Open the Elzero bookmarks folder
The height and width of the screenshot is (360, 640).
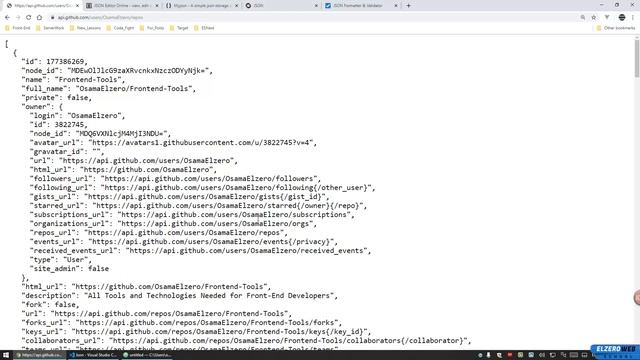(204, 28)
